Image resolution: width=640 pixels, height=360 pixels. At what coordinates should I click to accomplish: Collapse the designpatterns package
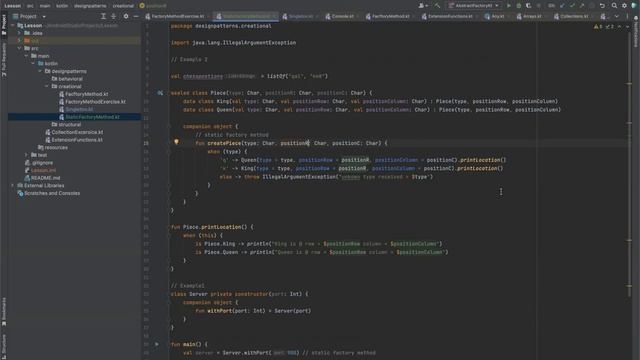[40, 71]
